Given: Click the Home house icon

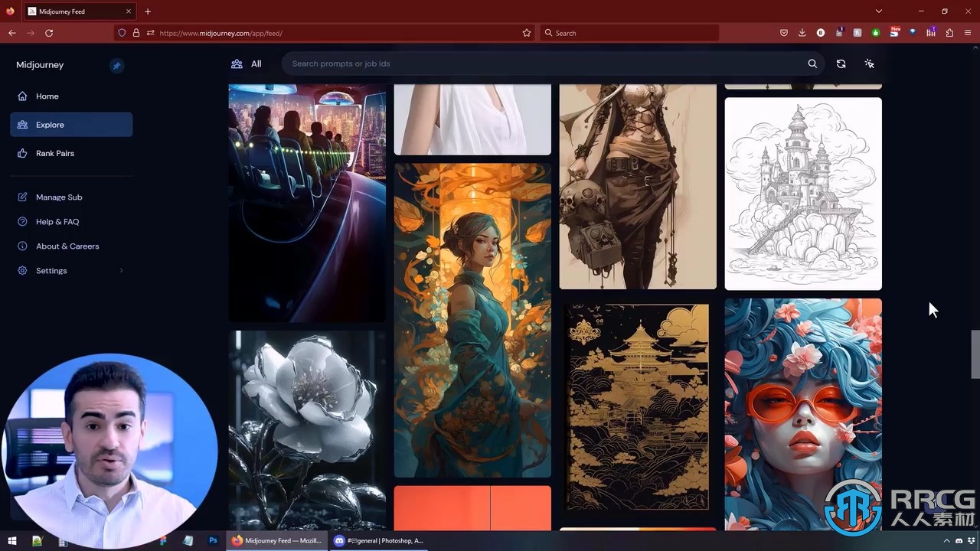Looking at the screenshot, I should 22,96.
